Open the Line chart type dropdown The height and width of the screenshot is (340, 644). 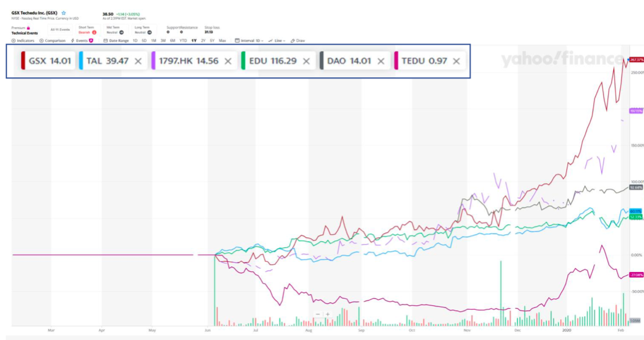[278, 41]
